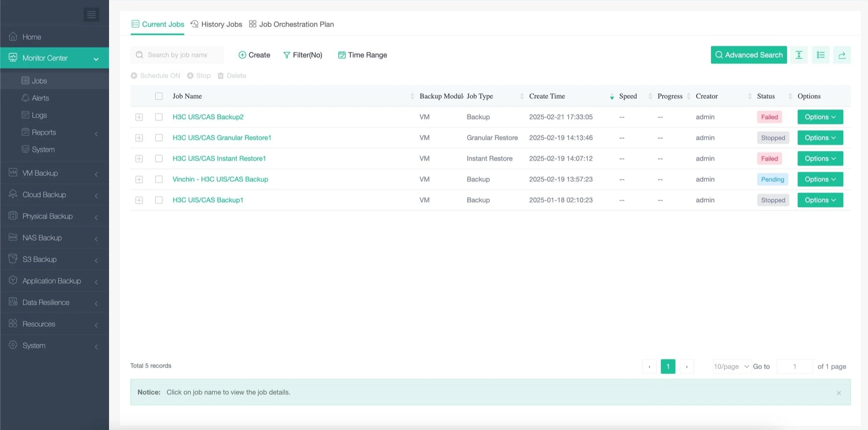Click the Time Range calendar icon

(342, 55)
